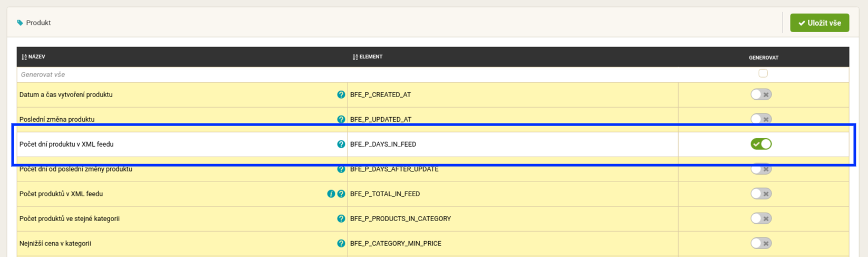Click help icon beside BFE_P_DAYS_AFTER_UPDATE
The width and height of the screenshot is (868, 257).
pyautogui.click(x=341, y=169)
